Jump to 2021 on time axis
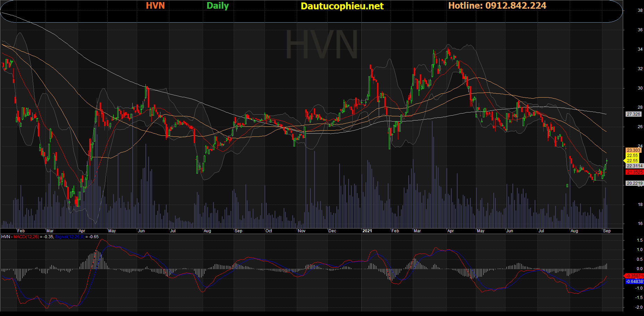 pos(367,231)
